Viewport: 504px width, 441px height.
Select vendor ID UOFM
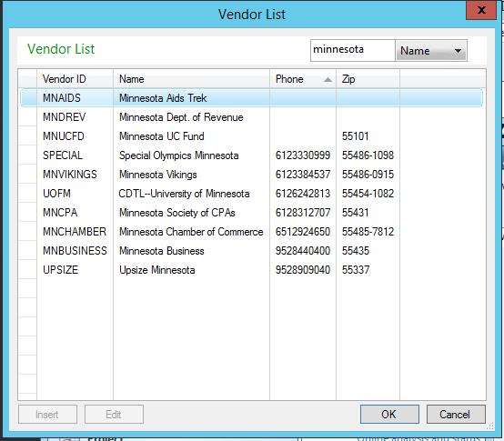point(56,194)
